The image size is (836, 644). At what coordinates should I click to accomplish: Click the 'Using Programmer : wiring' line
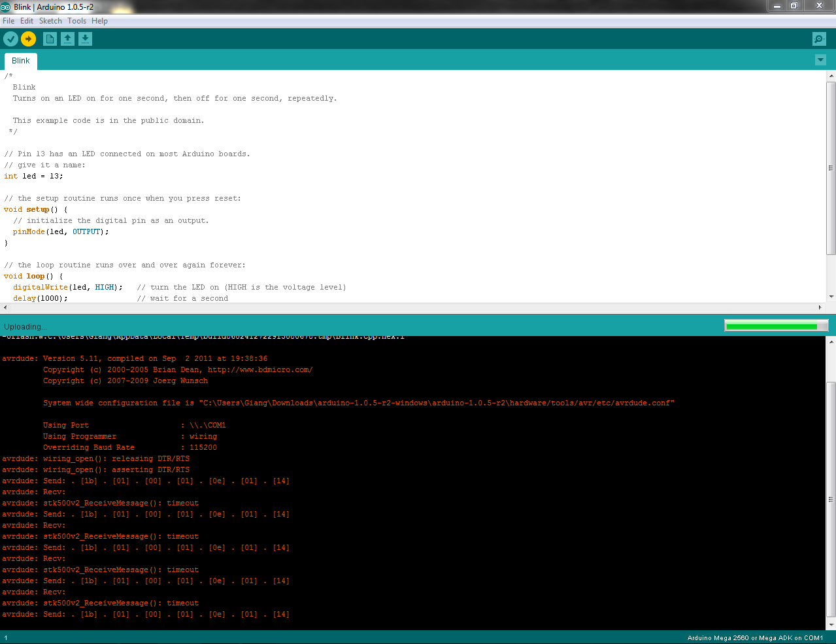[x=130, y=436]
